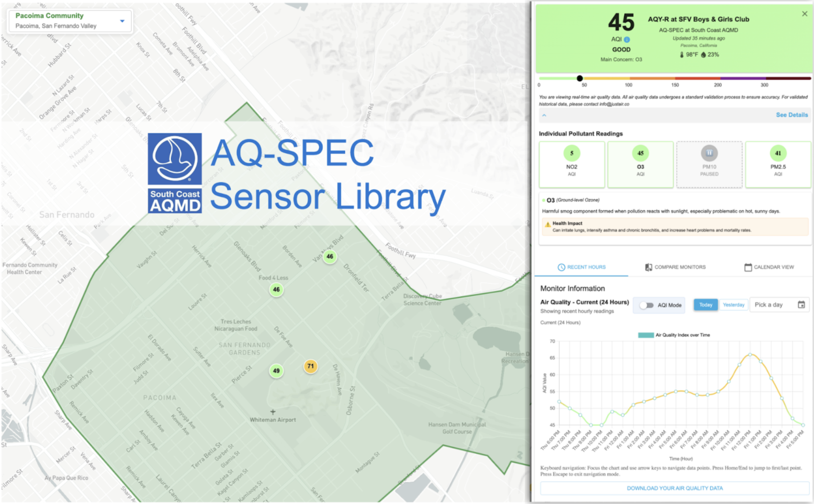Select the NO2 pollutant reading card
The image size is (814, 504).
[571, 164]
